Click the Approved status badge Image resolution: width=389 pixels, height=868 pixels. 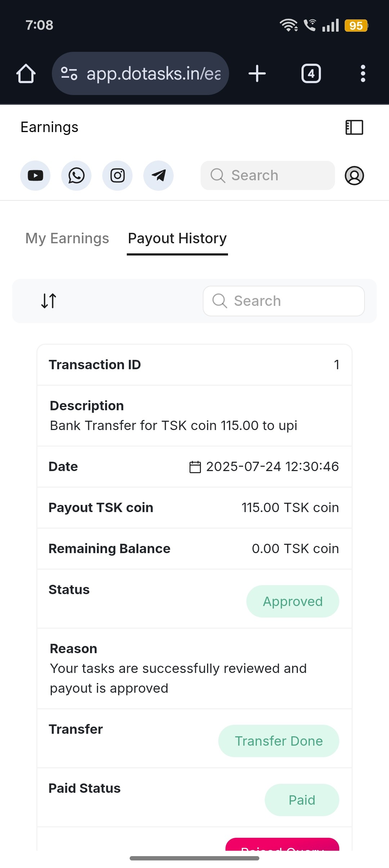point(292,601)
